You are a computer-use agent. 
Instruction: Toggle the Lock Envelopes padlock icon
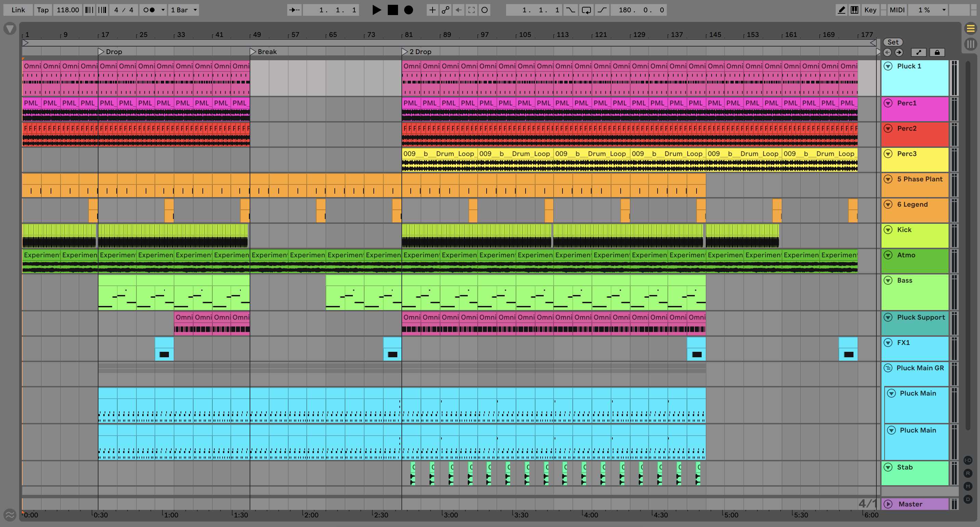coord(937,53)
